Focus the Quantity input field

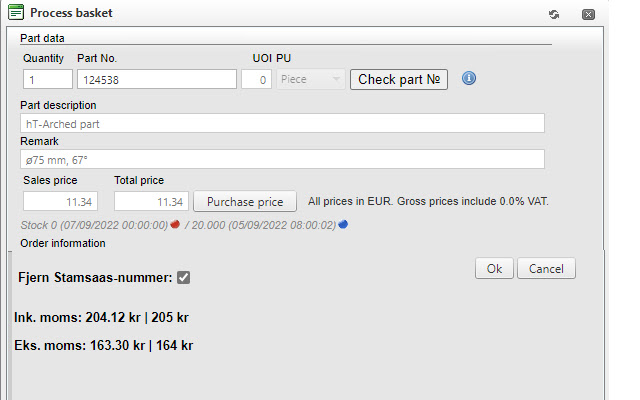click(x=48, y=80)
